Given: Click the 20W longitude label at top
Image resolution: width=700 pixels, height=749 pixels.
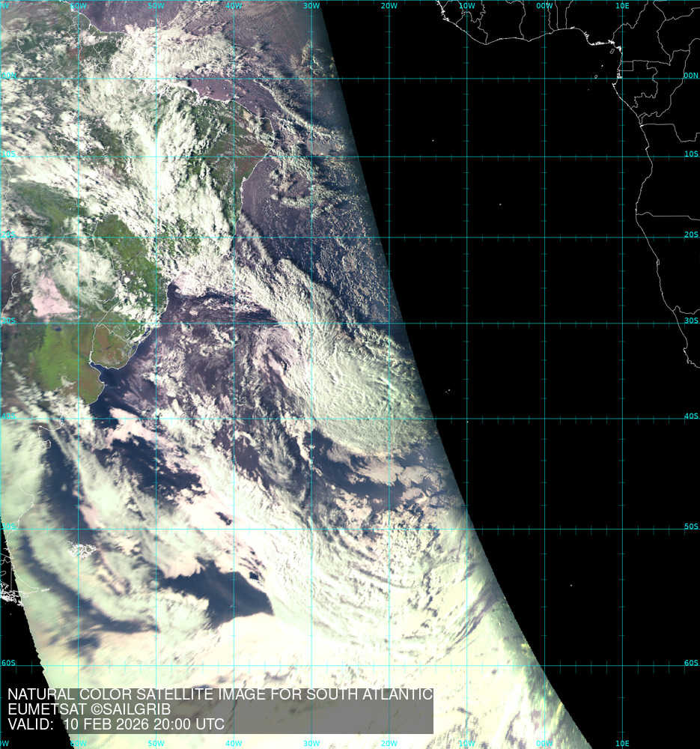Looking at the screenshot, I should pos(389,6).
